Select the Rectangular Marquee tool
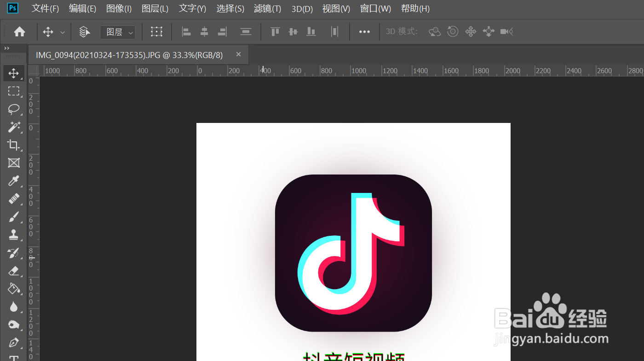This screenshot has width=644, height=361. tap(14, 91)
